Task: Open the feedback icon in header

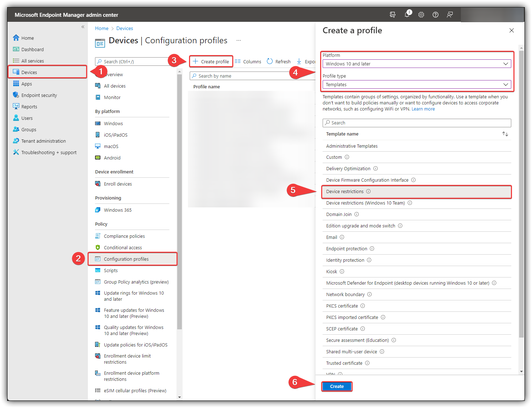Action: [450, 15]
